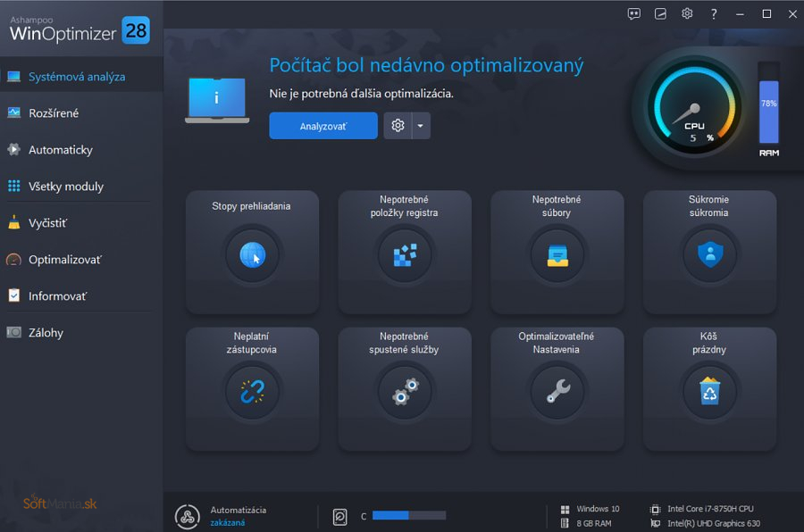Click the wrench settings icon
This screenshot has width=804, height=532.
point(557,391)
